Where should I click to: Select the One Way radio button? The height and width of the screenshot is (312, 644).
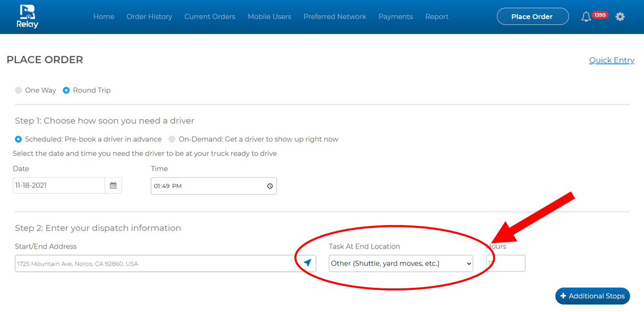[x=19, y=91]
